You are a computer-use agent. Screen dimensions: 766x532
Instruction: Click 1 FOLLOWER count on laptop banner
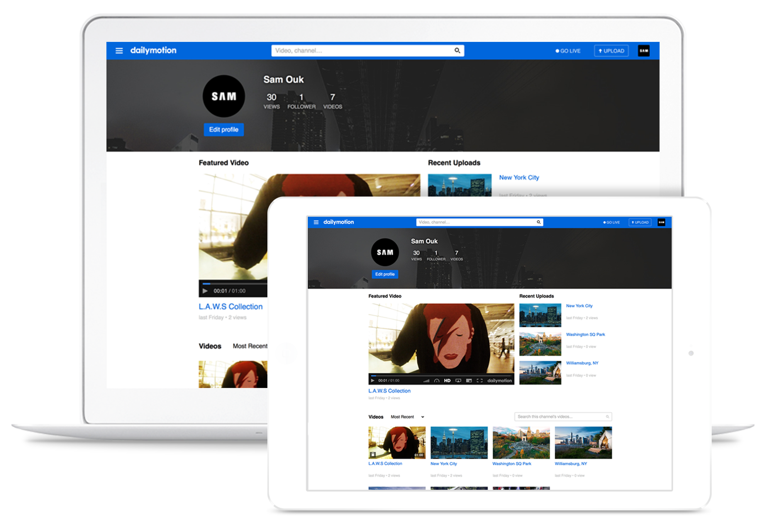[x=301, y=101]
